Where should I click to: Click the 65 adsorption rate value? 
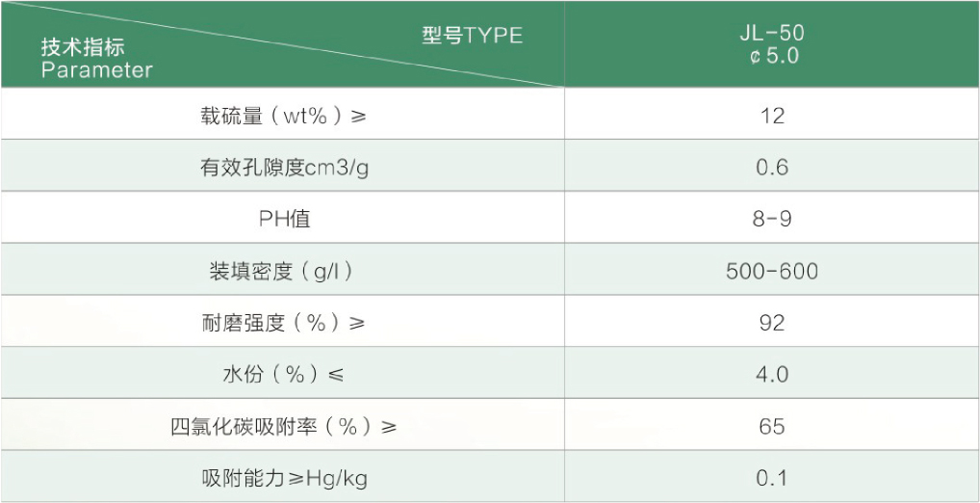(x=772, y=427)
